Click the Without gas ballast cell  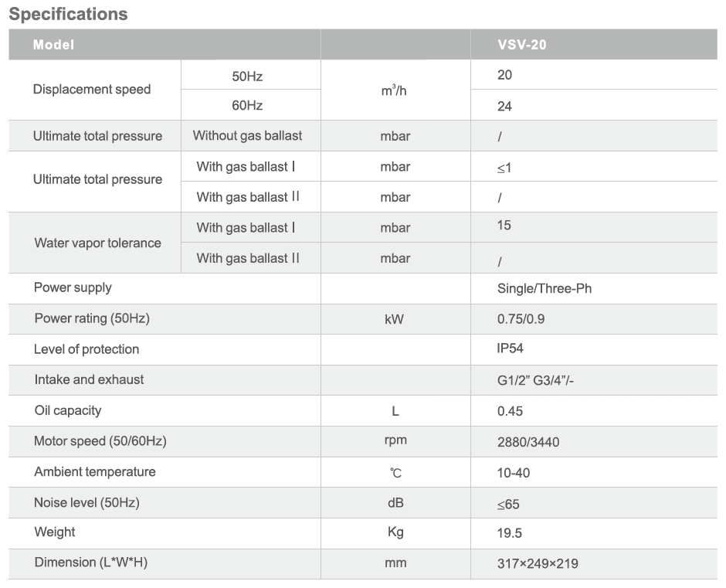click(247, 136)
